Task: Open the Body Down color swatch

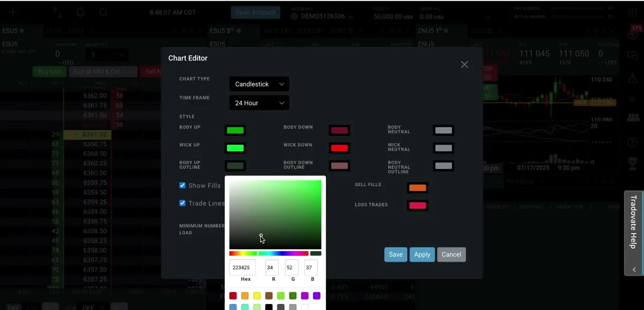Action: pyautogui.click(x=340, y=130)
